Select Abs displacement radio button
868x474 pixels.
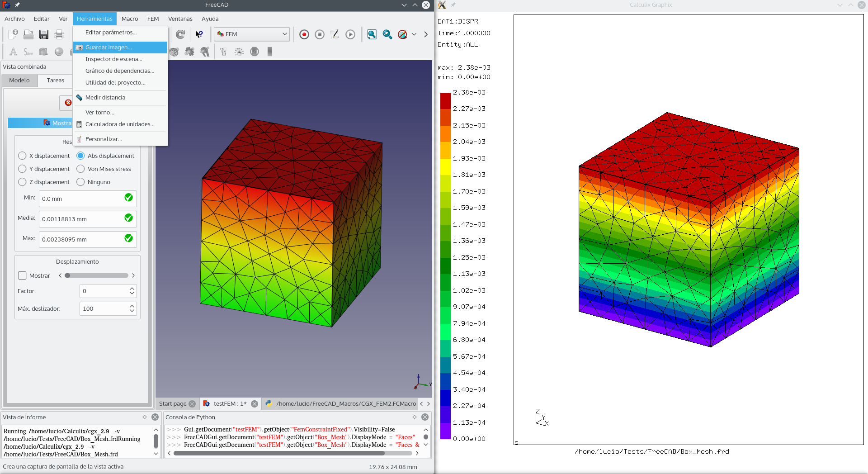point(80,156)
